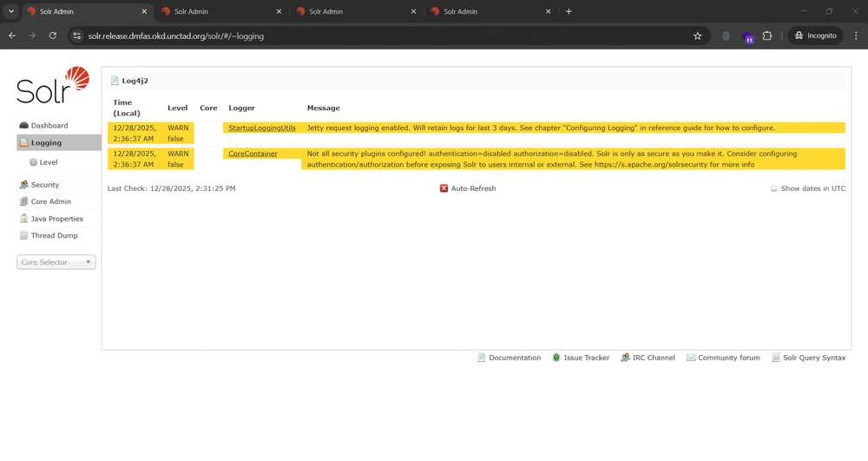Click the Time (Local) column header
The image size is (868, 461).
click(x=126, y=108)
